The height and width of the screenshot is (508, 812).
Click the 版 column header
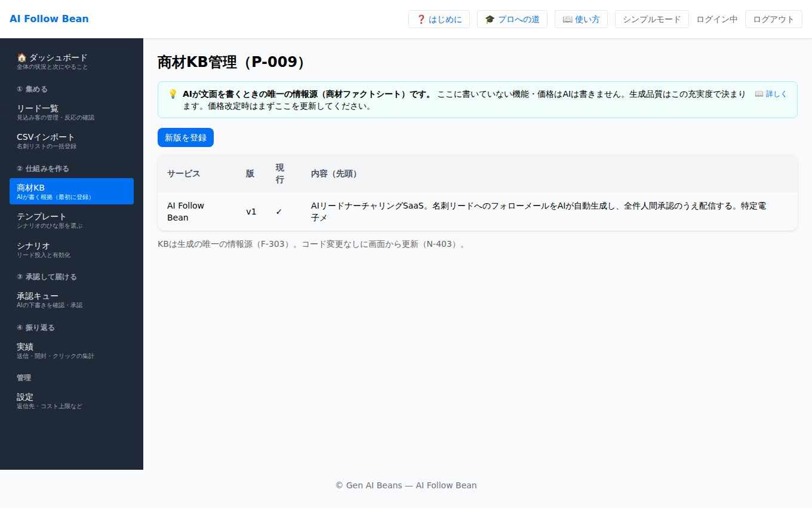pyautogui.click(x=250, y=174)
